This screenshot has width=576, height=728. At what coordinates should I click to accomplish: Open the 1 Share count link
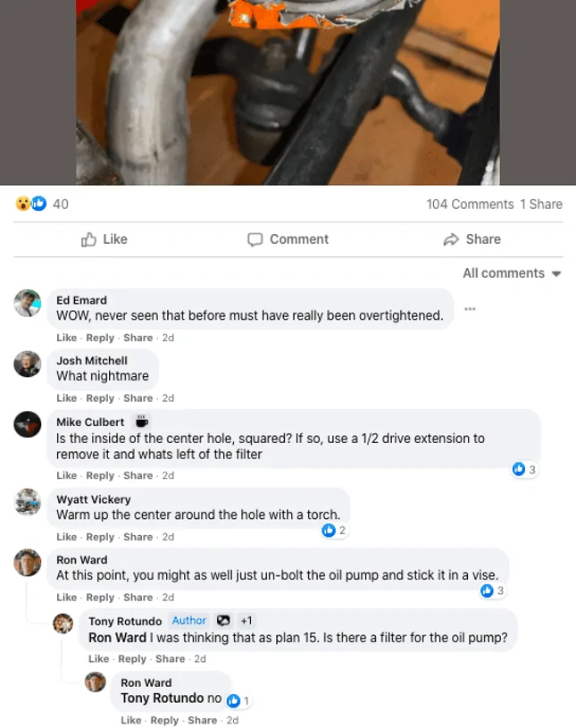click(541, 204)
